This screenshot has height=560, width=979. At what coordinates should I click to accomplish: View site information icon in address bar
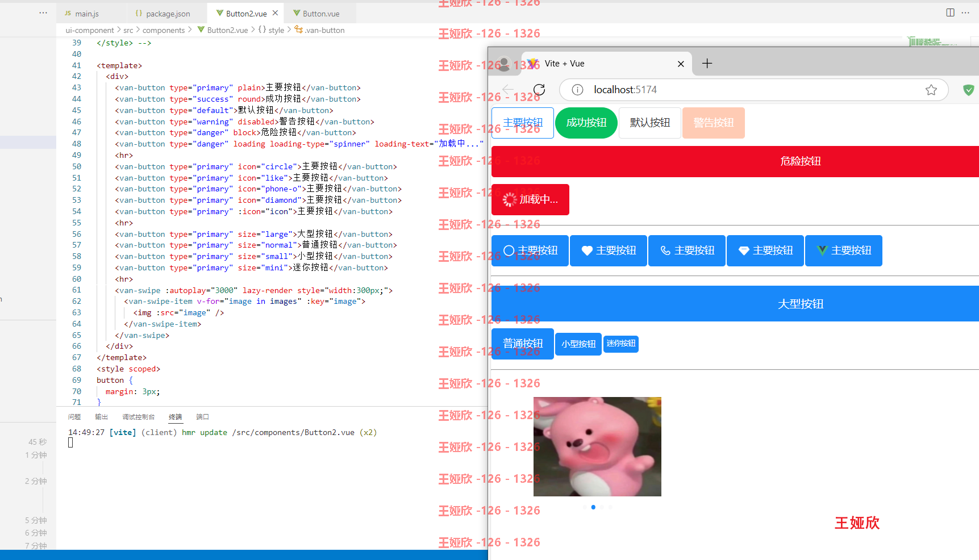click(x=577, y=90)
